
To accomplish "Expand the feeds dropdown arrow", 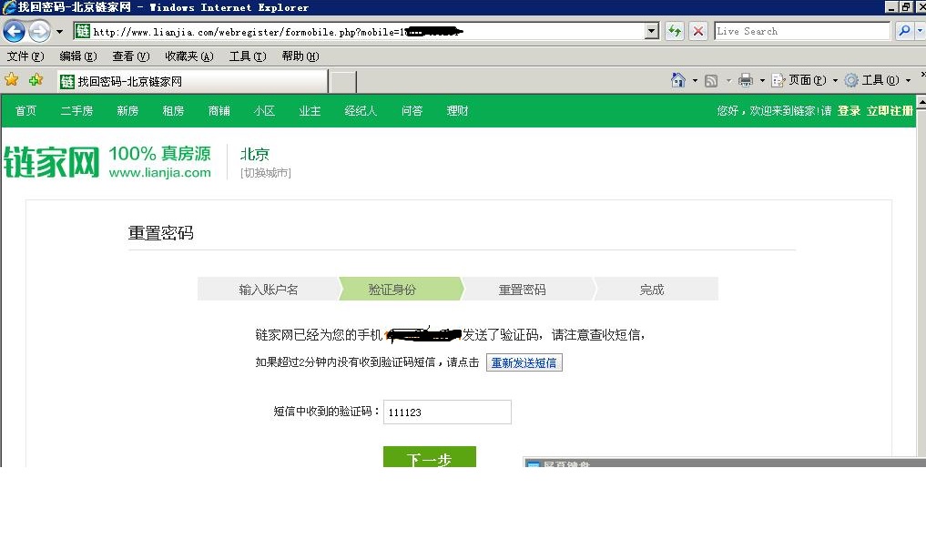I will click(728, 80).
